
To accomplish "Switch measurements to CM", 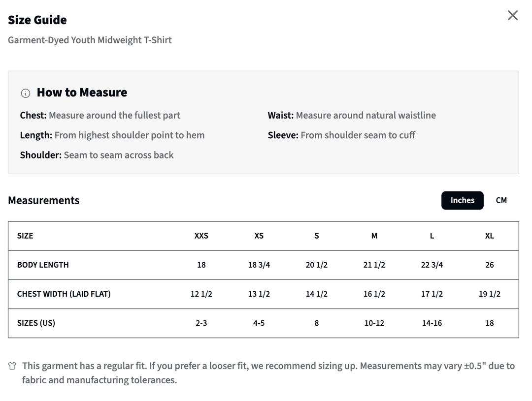I will [501, 200].
